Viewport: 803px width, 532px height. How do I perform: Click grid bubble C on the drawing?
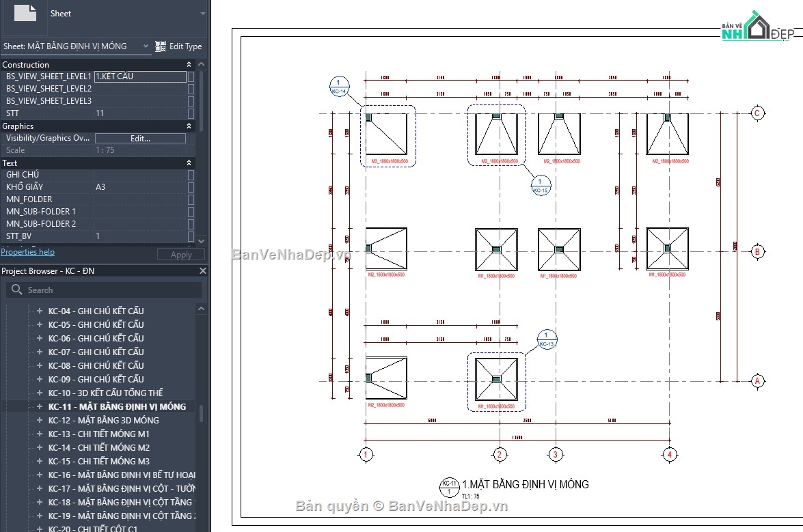(x=757, y=113)
